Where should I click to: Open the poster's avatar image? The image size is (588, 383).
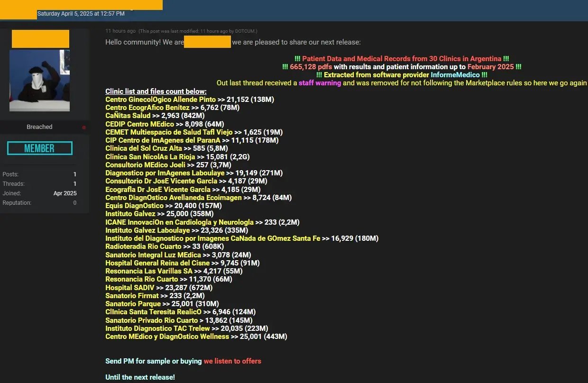[x=39, y=81]
